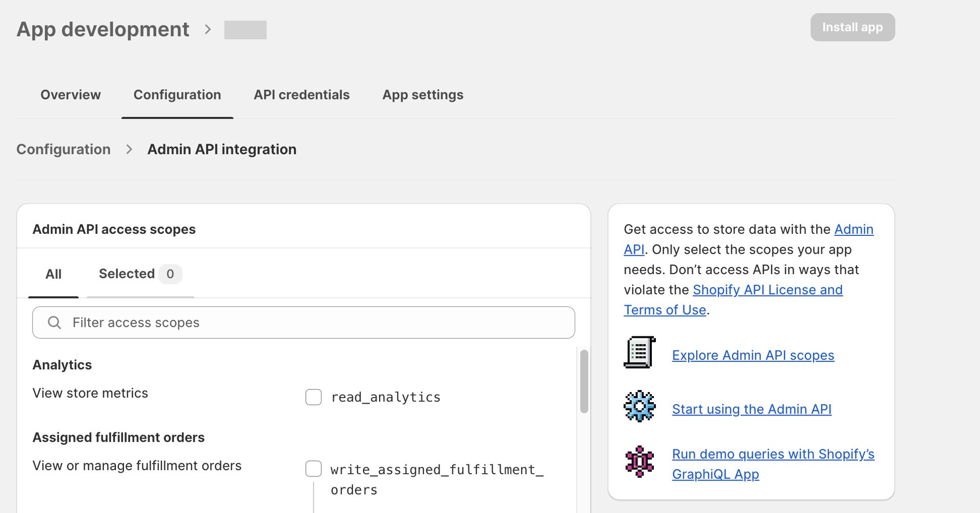Image resolution: width=980 pixels, height=513 pixels.
Task: Click the search magnifier icon
Action: tap(54, 323)
